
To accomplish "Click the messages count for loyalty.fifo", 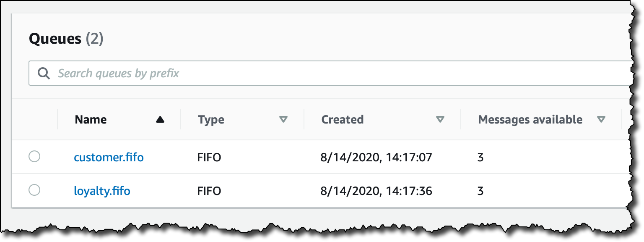I will pyautogui.click(x=480, y=191).
